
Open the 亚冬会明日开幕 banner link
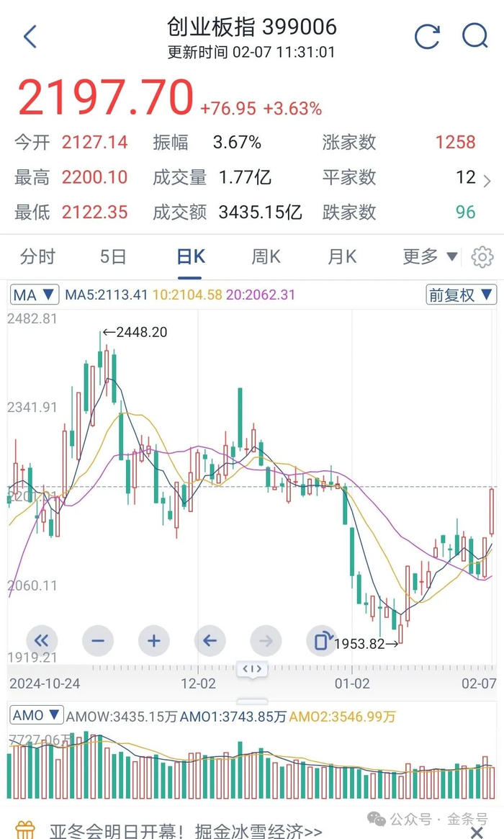click(x=186, y=830)
